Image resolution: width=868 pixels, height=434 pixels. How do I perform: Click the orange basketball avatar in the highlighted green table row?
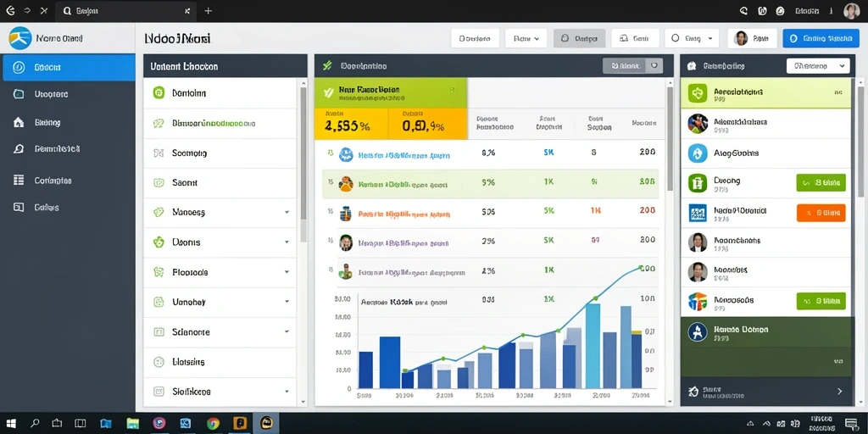coord(346,184)
